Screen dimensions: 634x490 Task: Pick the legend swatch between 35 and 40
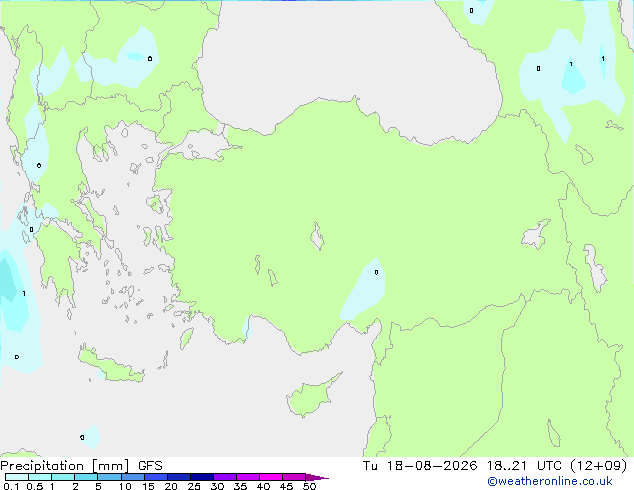click(248, 477)
